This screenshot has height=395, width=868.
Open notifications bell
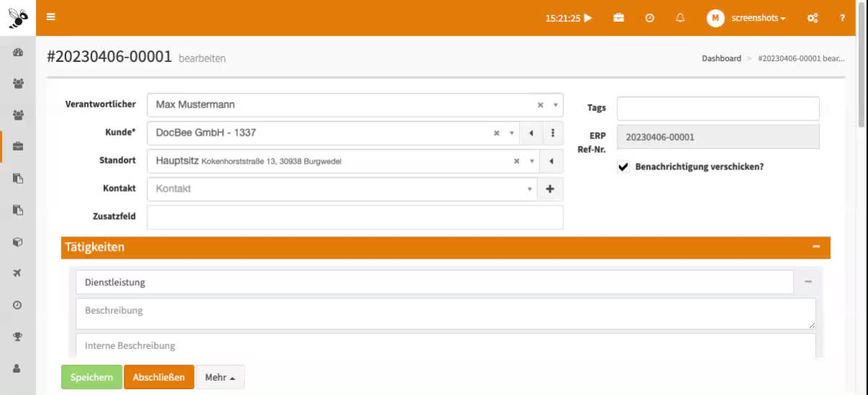680,18
